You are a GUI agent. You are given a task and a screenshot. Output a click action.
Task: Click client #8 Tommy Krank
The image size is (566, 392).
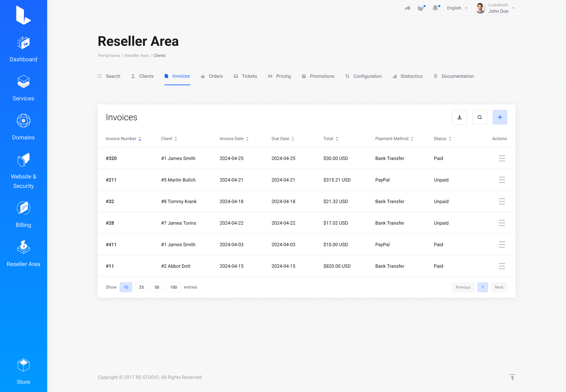tap(179, 201)
